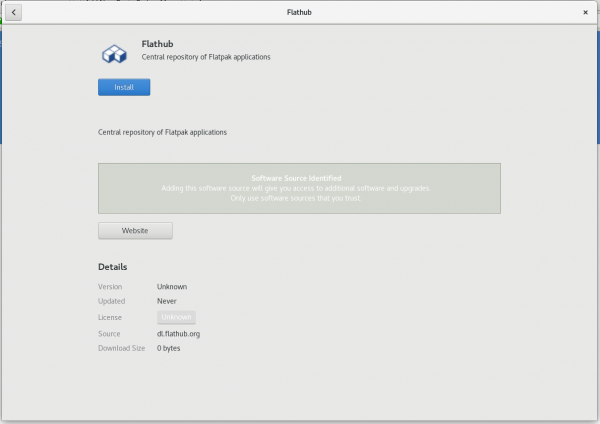Click the 'Version' label in Details
Image resolution: width=600 pixels, height=424 pixels.
(x=110, y=287)
